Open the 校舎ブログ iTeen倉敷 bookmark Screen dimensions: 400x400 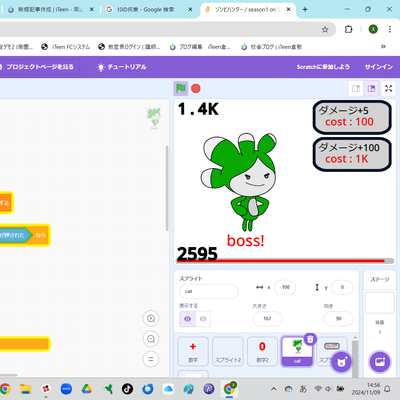pos(272,47)
